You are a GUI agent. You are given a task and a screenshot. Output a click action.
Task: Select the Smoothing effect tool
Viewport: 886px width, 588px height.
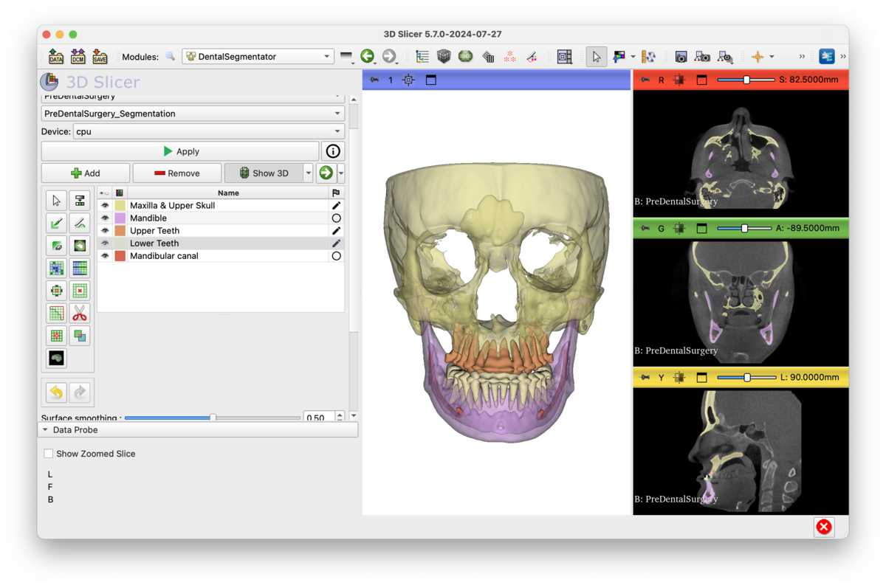click(x=56, y=314)
